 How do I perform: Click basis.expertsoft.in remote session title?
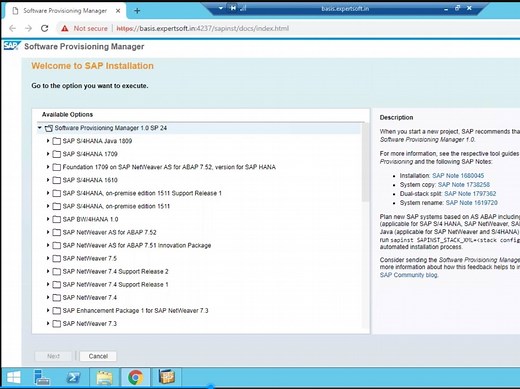pos(345,8)
